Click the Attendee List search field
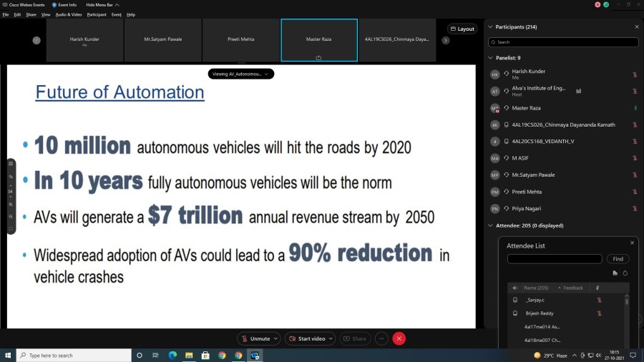The image size is (644, 362). [x=555, y=258]
